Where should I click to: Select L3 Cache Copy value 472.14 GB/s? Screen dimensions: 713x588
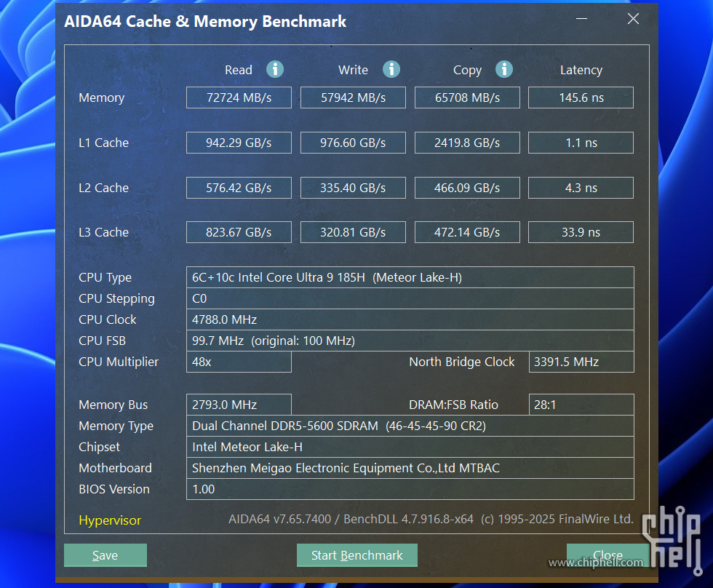[467, 232]
